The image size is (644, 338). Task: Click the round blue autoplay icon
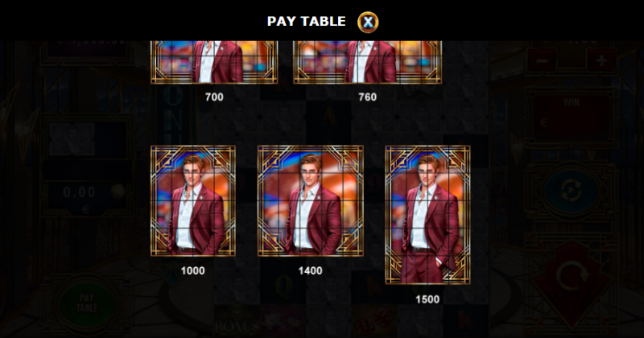571,191
